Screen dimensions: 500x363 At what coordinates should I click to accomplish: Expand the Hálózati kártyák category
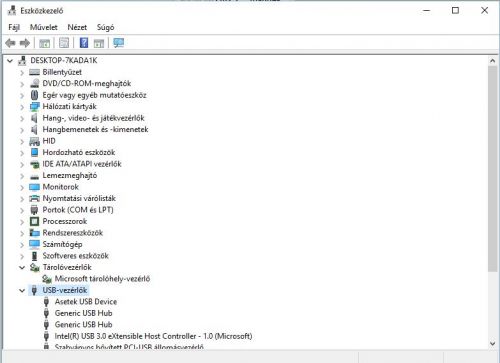pyautogui.click(x=22, y=107)
